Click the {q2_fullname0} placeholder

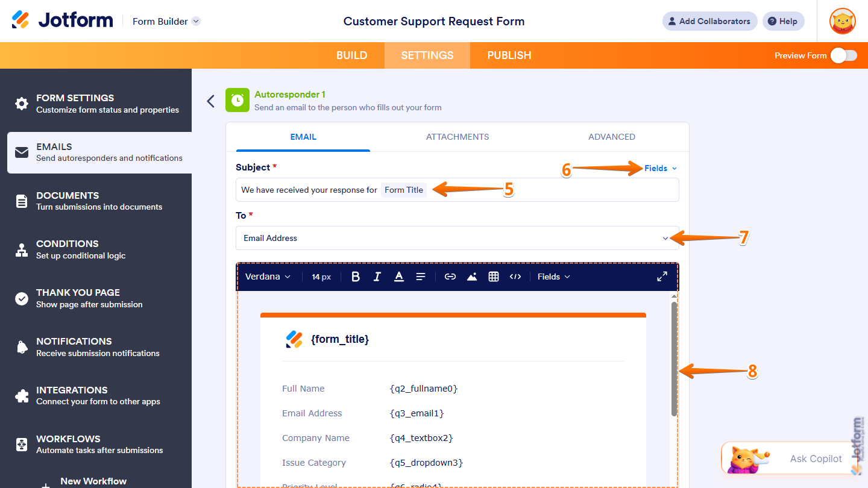424,389
